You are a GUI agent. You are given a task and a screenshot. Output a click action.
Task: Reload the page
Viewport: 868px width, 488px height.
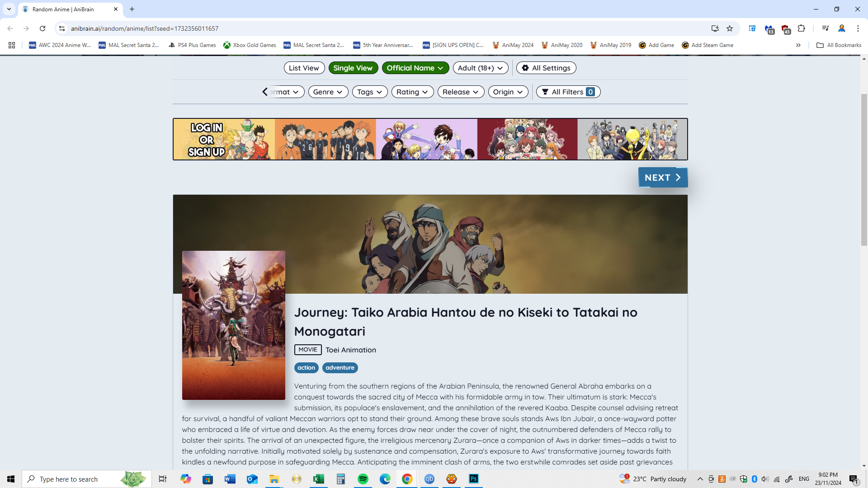tap(42, 28)
